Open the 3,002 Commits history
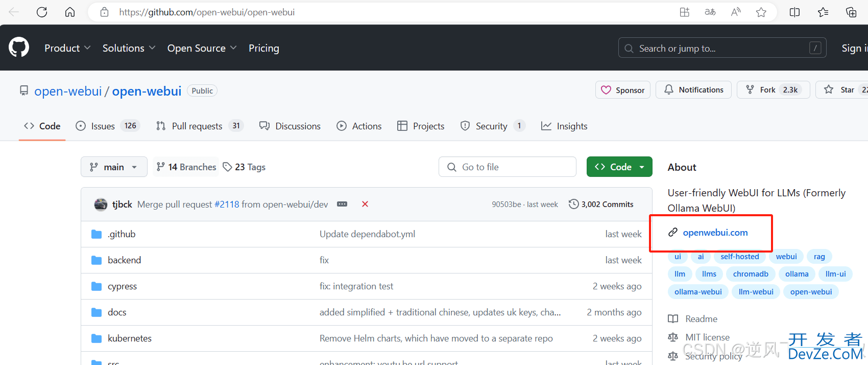868x365 pixels. (601, 204)
